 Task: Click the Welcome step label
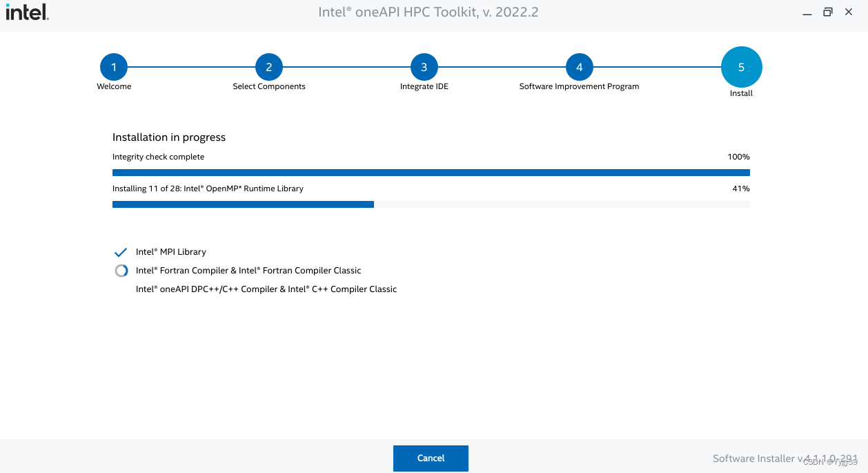[114, 86]
